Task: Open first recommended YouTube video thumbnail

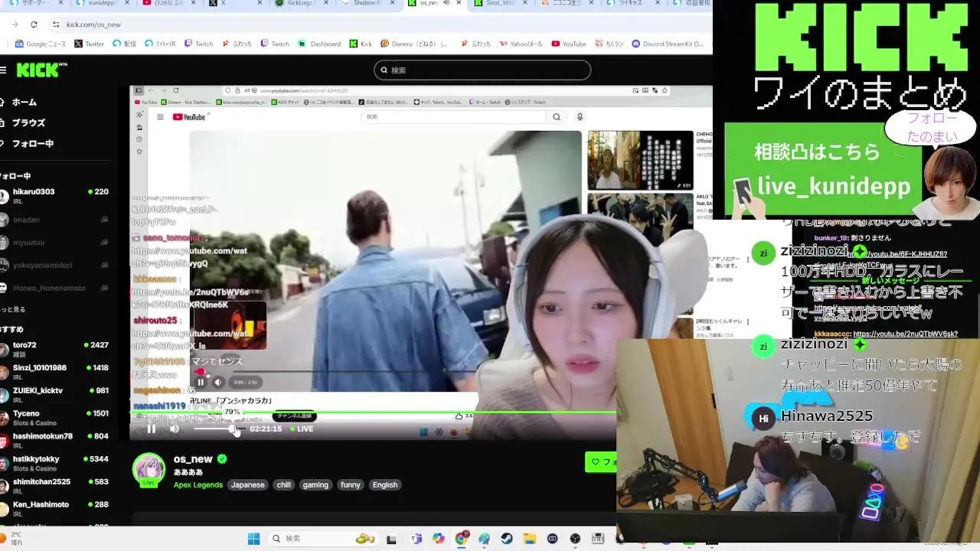Action: pos(640,160)
